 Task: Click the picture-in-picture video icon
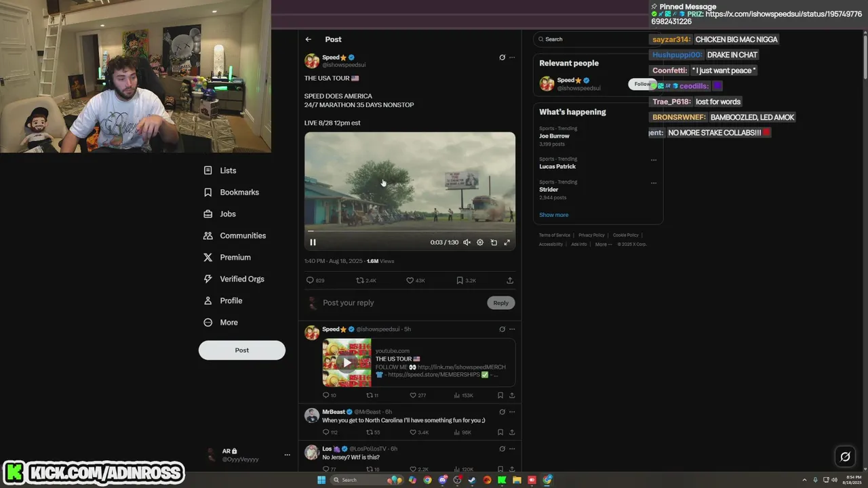pyautogui.click(x=494, y=242)
